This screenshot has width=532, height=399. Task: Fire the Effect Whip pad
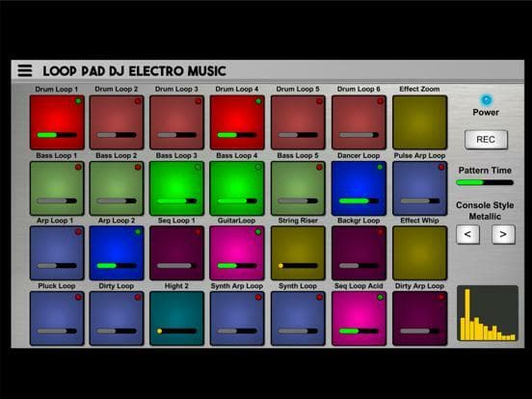[x=419, y=253]
